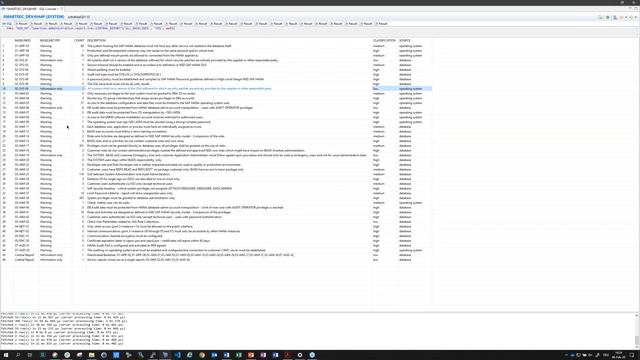This screenshot has width=640, height=360.
Task: Open the taskbar search
Action: (x=18, y=355)
